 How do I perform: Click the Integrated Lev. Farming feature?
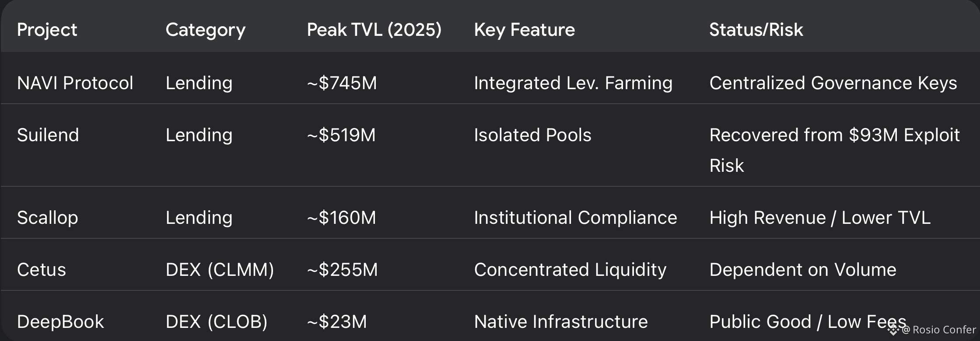tap(573, 83)
